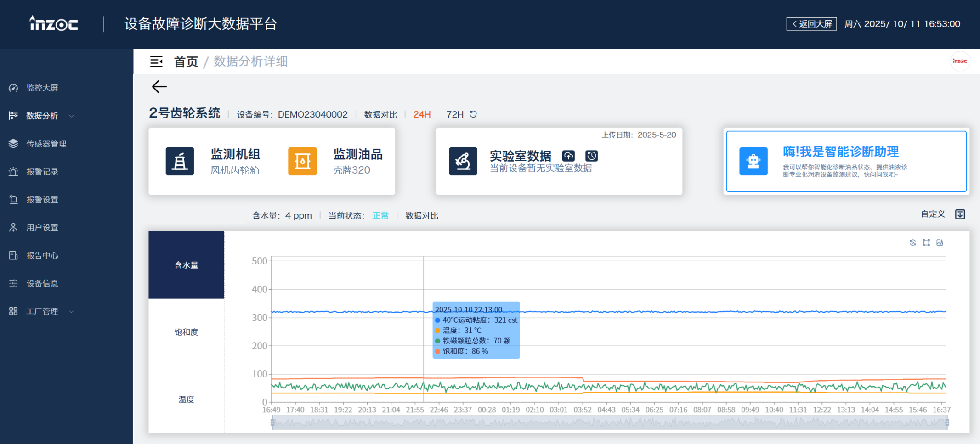Open the lab data upload cloud icon
Screen dimensions: 980x444
click(569, 156)
